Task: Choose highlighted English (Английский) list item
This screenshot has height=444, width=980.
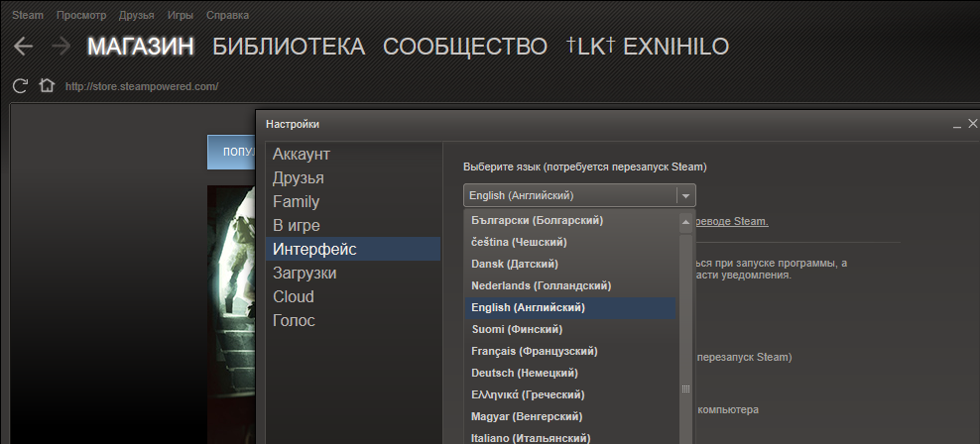Action: (x=570, y=307)
